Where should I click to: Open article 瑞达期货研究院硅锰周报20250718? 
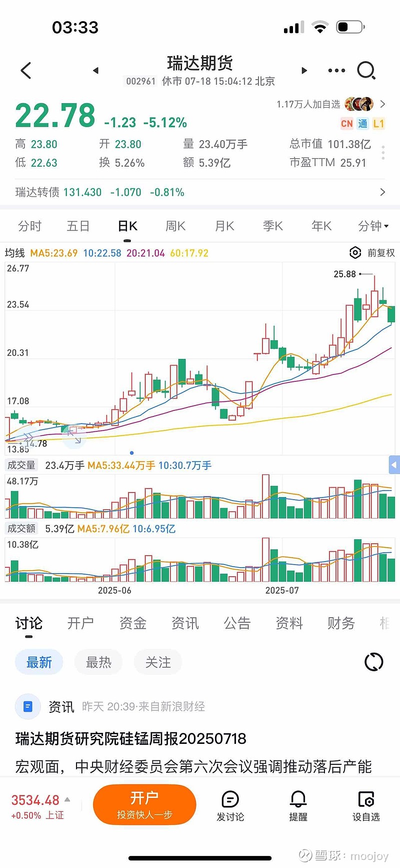(x=131, y=739)
